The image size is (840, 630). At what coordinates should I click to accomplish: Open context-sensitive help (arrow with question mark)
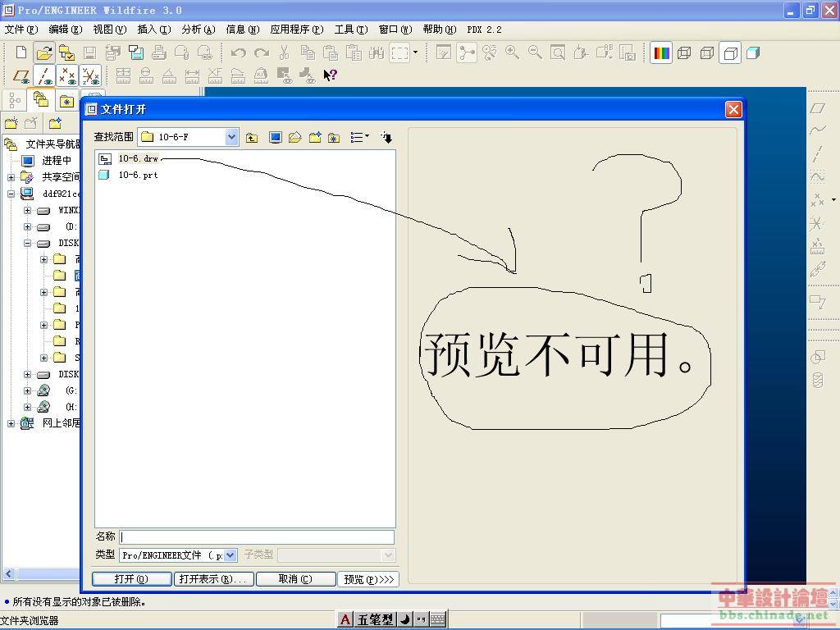pyautogui.click(x=330, y=75)
